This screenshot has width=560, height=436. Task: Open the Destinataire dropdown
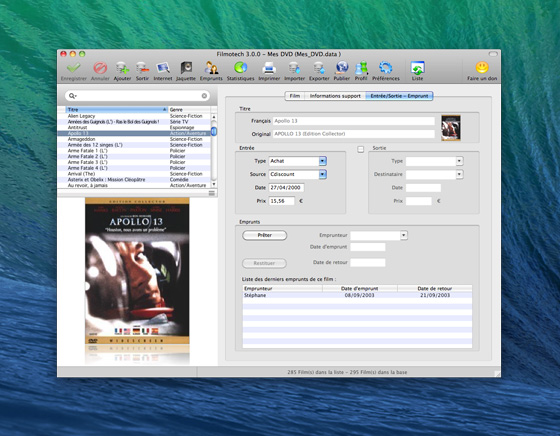(460, 174)
